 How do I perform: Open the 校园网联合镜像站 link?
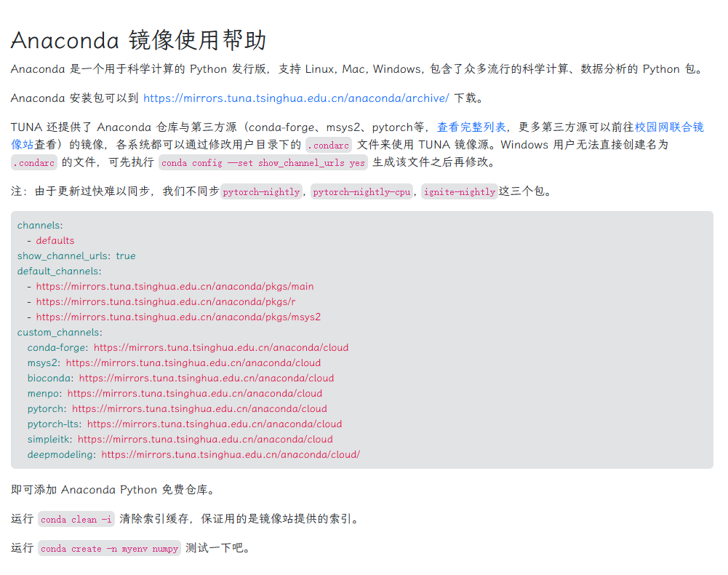coord(669,127)
